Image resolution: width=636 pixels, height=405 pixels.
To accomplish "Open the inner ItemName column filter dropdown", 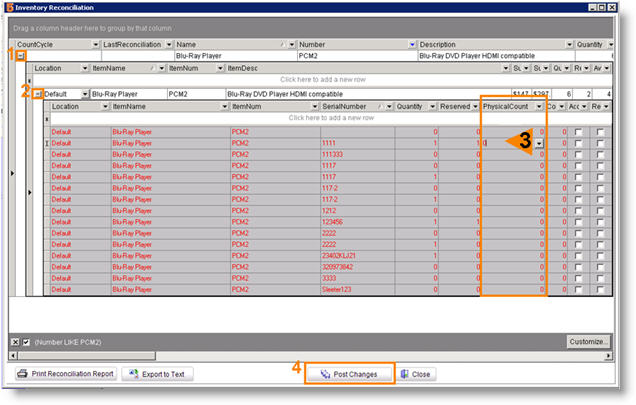I will click(224, 107).
